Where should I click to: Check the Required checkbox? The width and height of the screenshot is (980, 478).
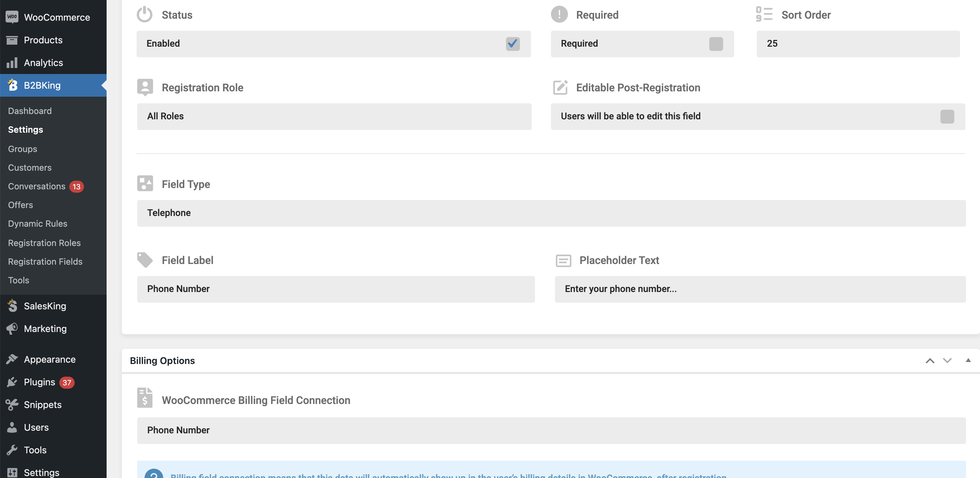point(716,43)
